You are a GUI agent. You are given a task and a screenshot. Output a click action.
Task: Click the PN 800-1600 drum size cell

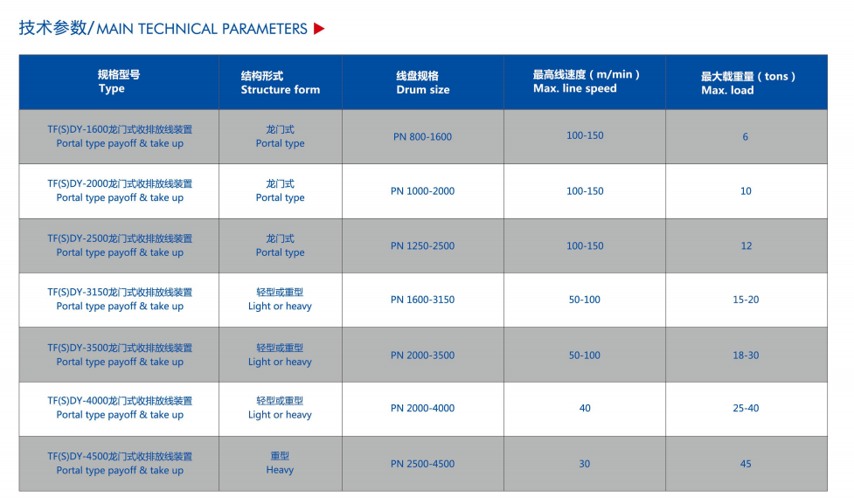point(423,137)
